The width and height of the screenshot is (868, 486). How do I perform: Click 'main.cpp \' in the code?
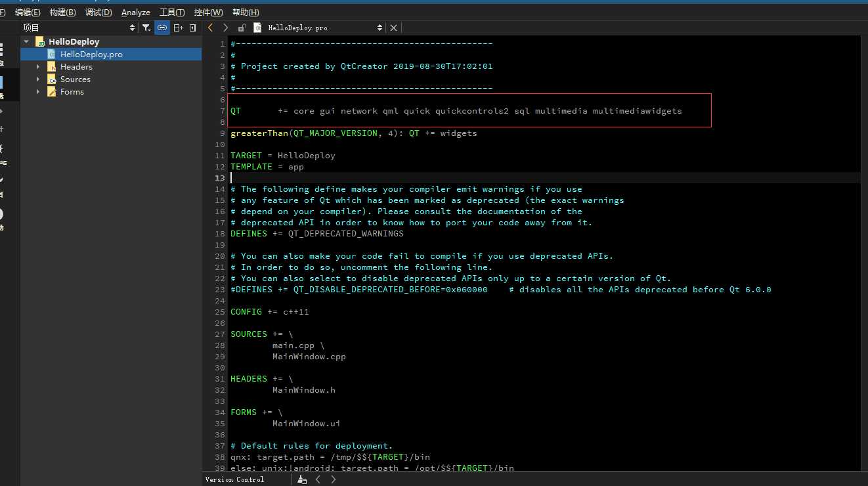[299, 345]
